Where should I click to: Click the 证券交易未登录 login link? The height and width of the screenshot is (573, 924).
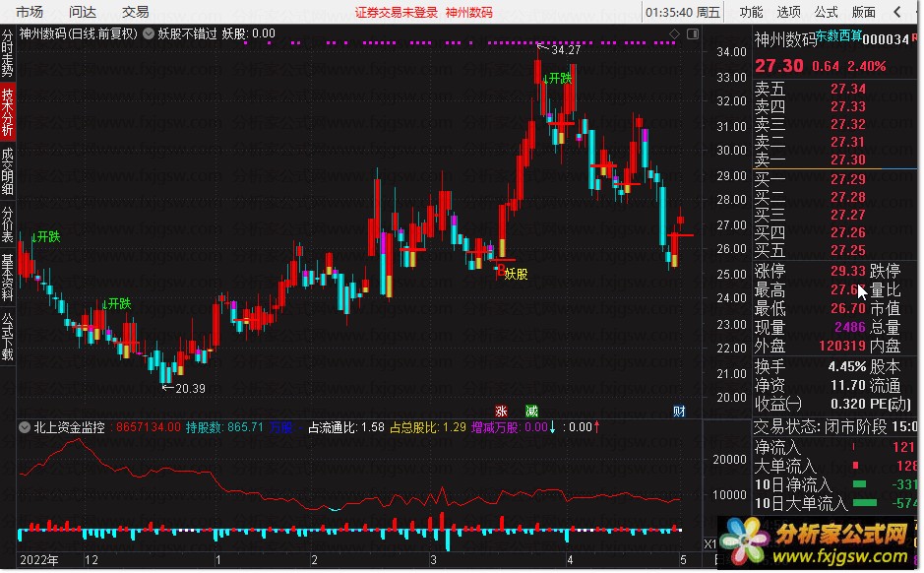click(x=397, y=13)
